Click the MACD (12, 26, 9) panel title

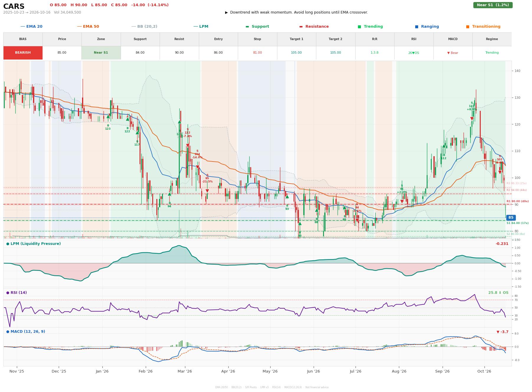[x=26, y=332]
